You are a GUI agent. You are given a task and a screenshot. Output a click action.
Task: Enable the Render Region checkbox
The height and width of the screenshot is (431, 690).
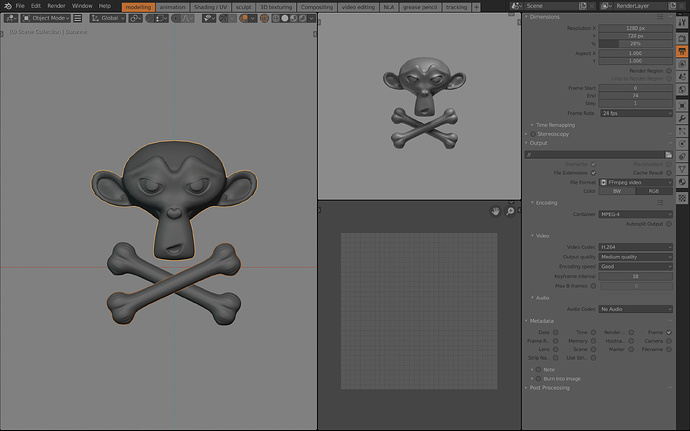669,71
